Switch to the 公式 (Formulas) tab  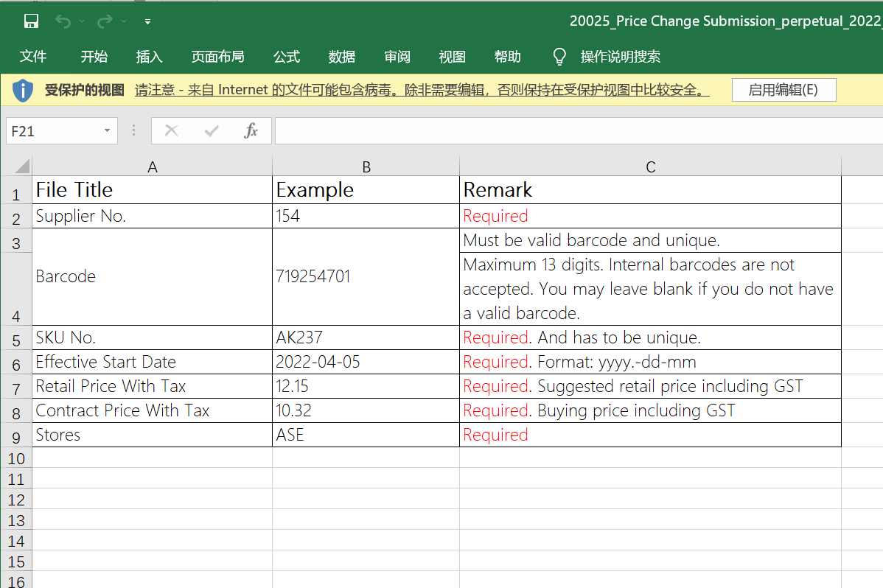click(287, 57)
